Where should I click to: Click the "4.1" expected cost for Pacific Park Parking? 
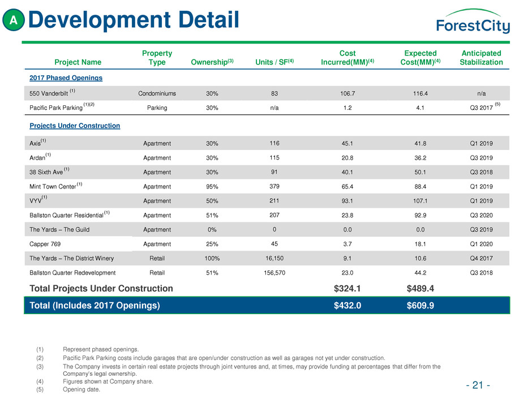(x=421, y=108)
